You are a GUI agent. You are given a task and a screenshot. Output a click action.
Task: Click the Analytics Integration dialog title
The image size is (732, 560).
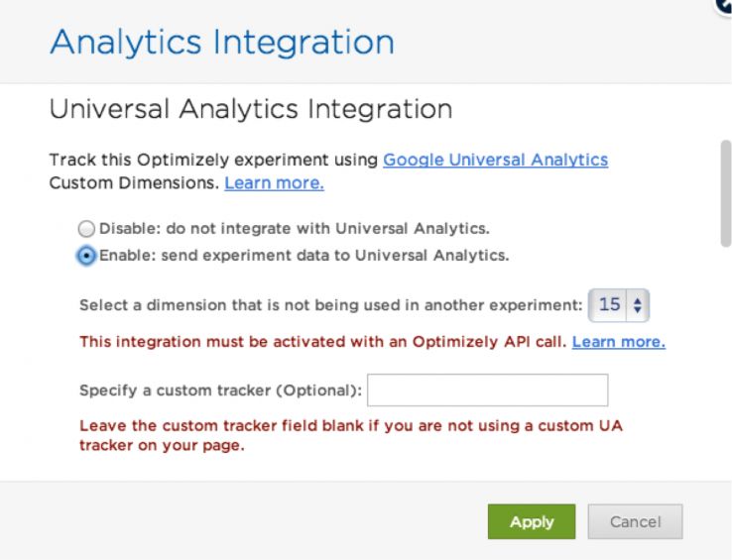[221, 42]
